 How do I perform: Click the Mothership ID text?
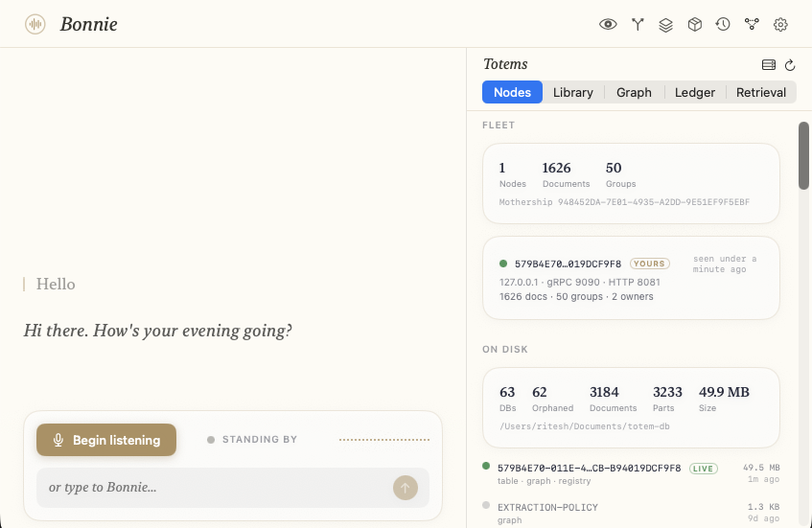(624, 202)
